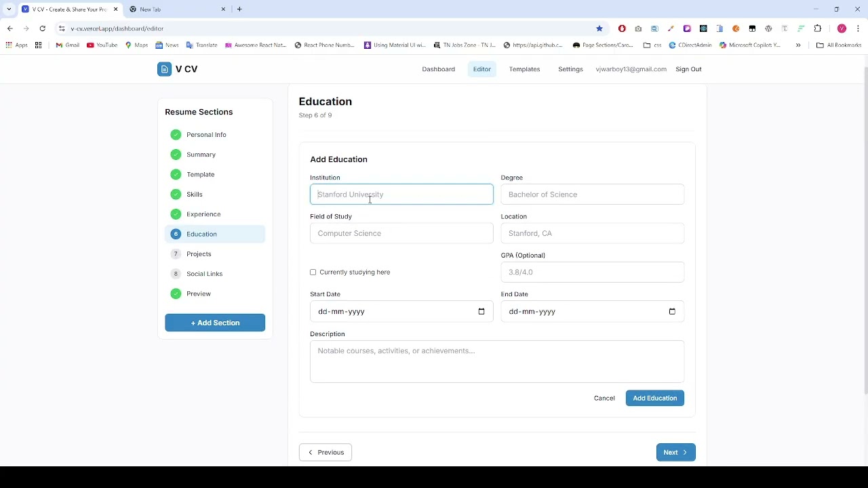Cancel adding education
Image resolution: width=868 pixels, height=488 pixels.
[x=604, y=399]
